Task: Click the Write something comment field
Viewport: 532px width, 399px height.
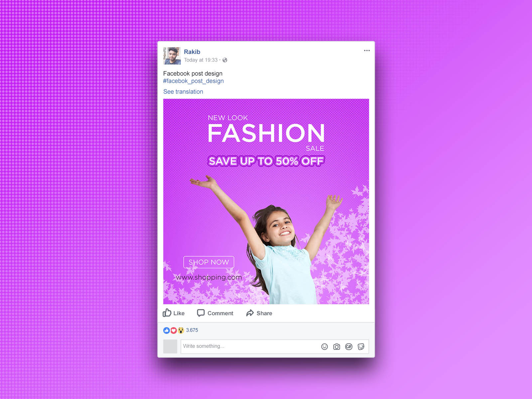Action: coord(249,346)
